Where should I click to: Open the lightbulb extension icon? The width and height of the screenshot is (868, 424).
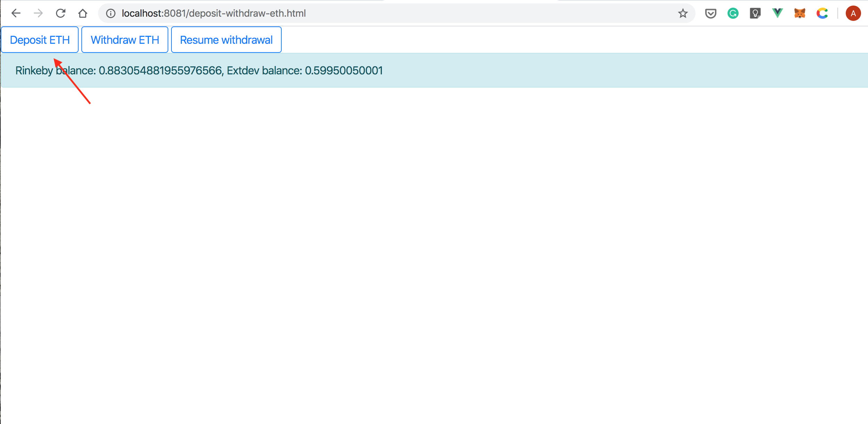pos(755,13)
